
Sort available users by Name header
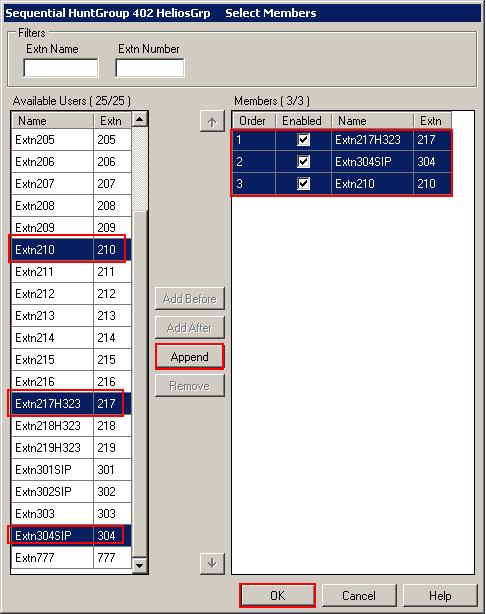52,121
